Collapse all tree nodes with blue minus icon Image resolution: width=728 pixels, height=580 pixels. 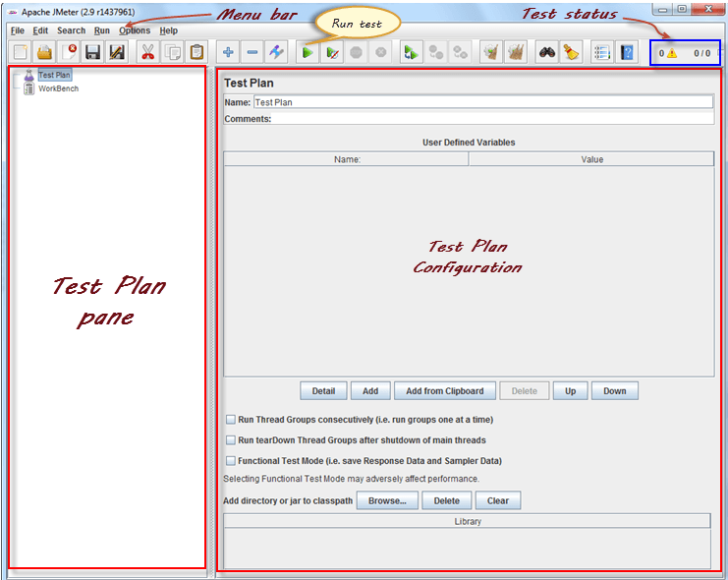(x=252, y=53)
